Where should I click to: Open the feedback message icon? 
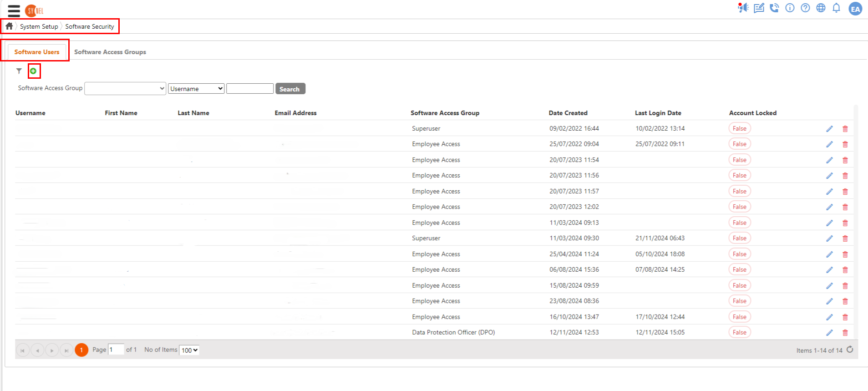pyautogui.click(x=759, y=8)
